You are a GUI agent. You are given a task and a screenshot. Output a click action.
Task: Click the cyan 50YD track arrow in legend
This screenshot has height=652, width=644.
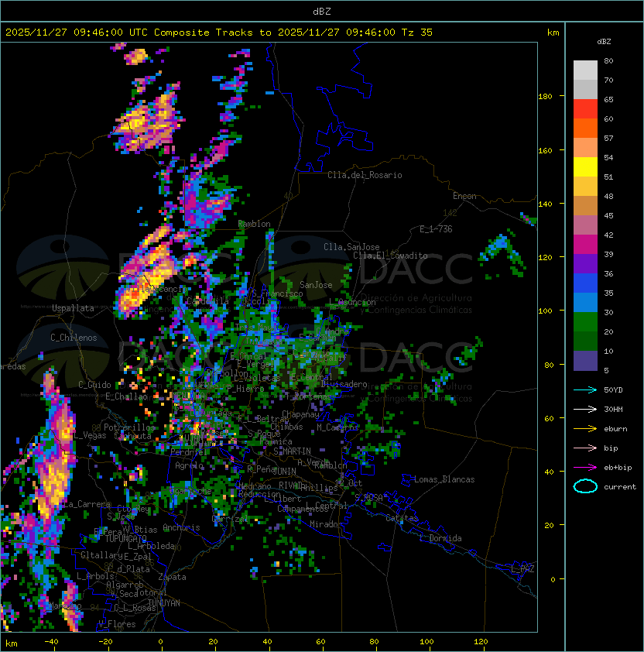coord(585,389)
